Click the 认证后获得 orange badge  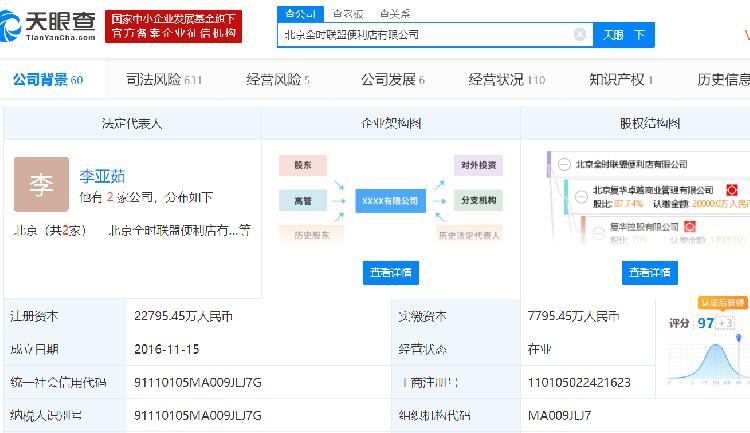click(x=722, y=302)
